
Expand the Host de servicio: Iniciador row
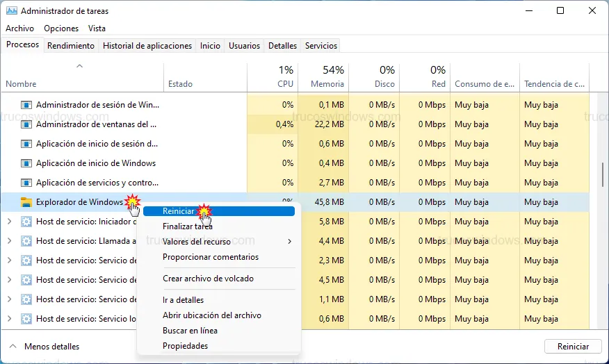tap(9, 222)
